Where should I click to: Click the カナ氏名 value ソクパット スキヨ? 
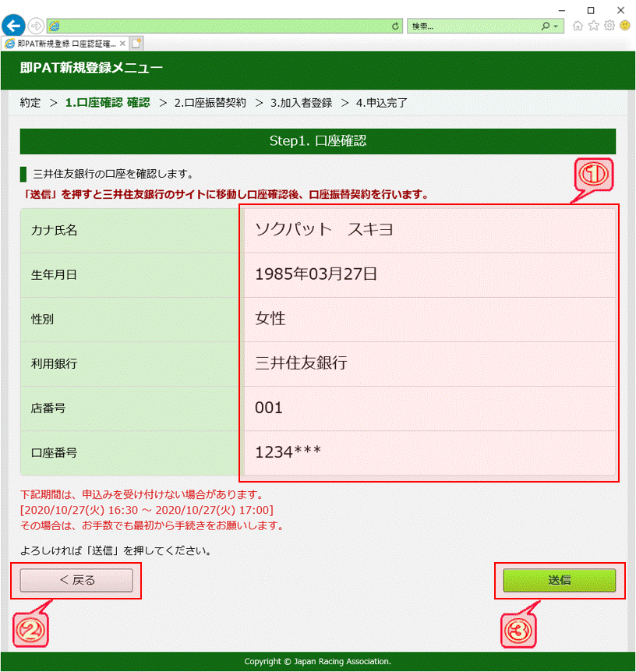(324, 229)
